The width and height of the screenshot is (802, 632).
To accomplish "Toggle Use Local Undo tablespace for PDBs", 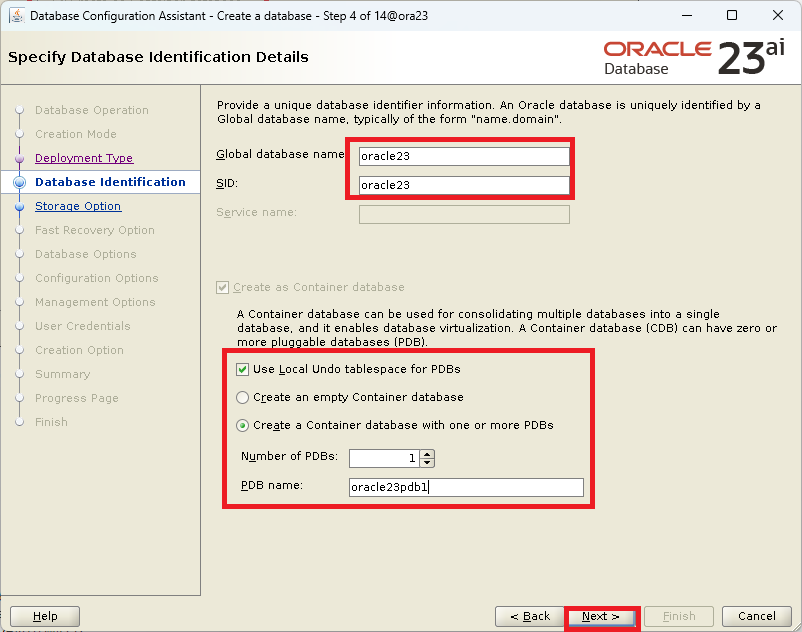I will tap(242, 369).
